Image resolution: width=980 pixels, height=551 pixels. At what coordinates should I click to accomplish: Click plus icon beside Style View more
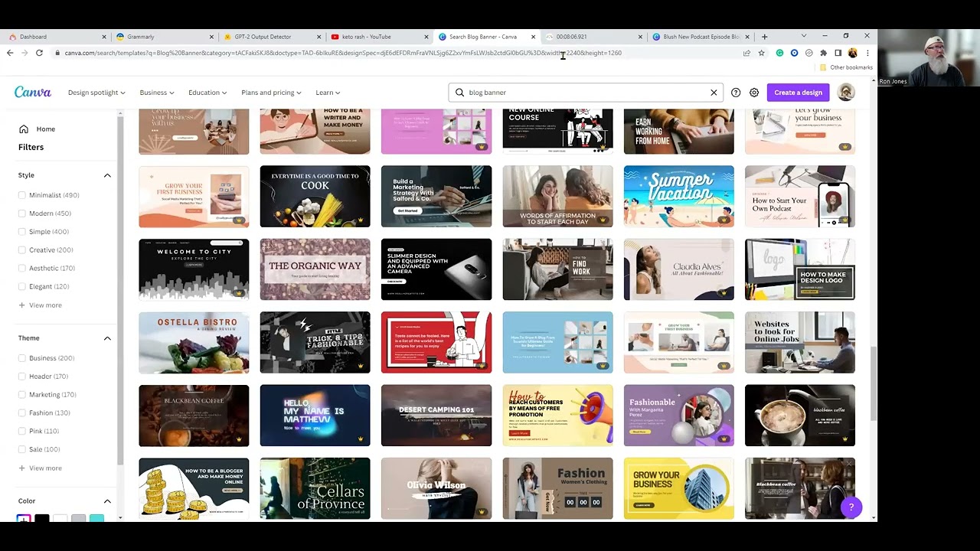[x=21, y=305]
